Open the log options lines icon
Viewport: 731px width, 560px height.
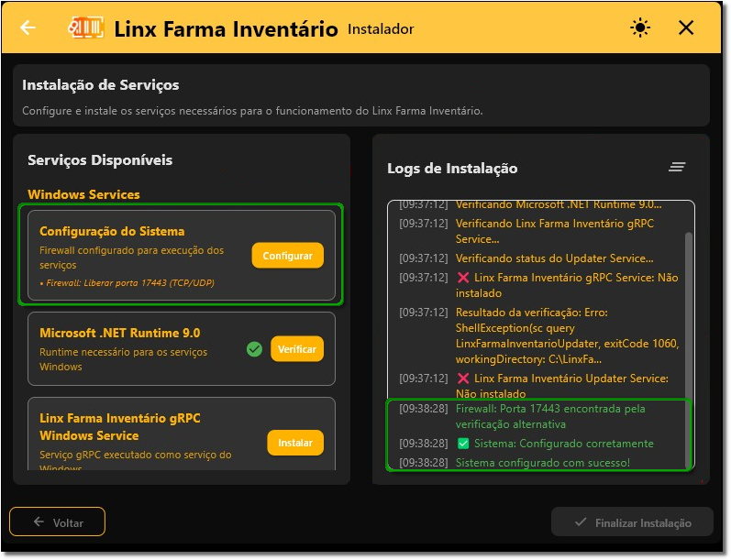pyautogui.click(x=677, y=167)
